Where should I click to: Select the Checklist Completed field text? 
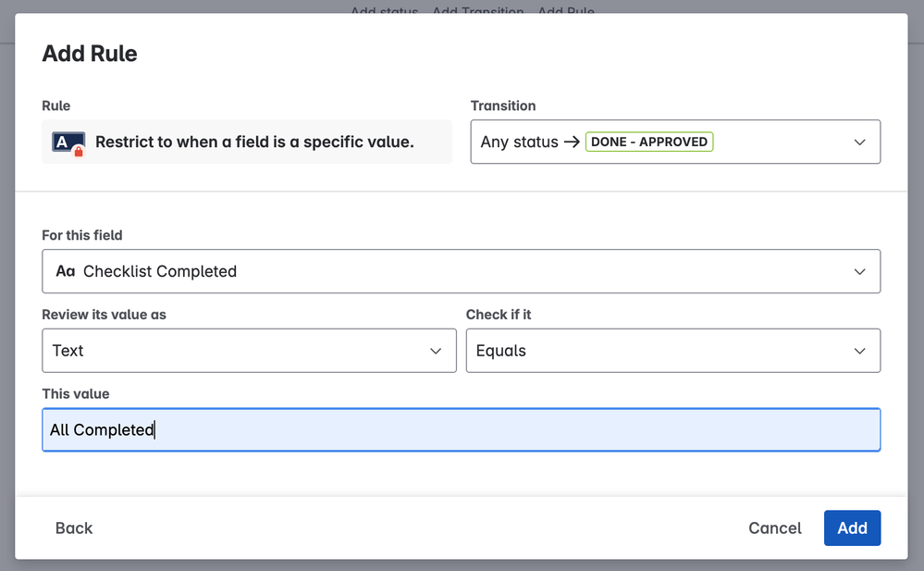(160, 271)
